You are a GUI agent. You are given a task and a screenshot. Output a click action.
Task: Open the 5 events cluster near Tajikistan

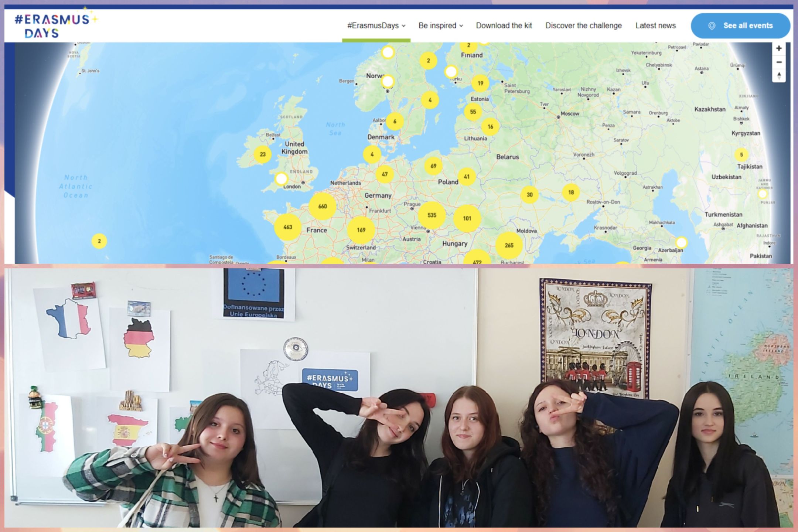(x=741, y=155)
